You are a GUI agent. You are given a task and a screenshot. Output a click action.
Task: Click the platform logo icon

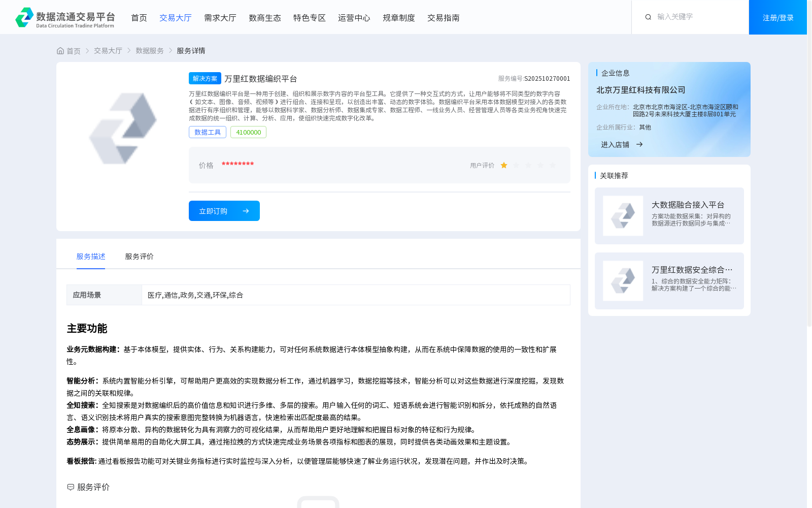(24, 17)
